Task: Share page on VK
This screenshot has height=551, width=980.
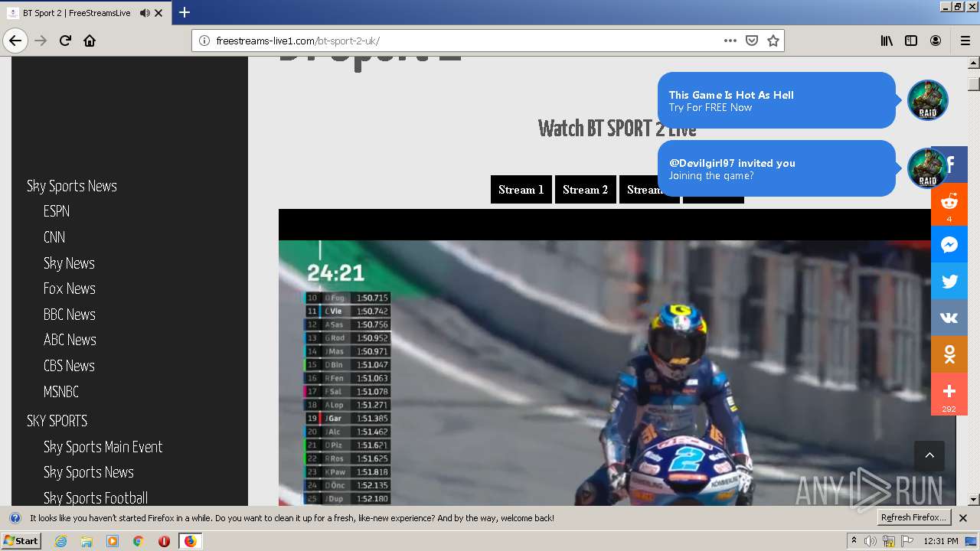Action: [x=949, y=318]
